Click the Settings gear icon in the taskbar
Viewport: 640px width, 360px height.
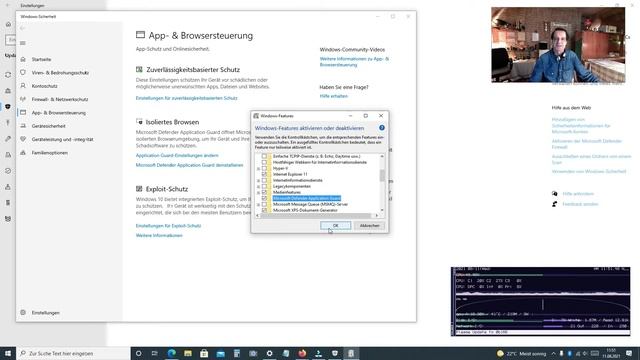(x=269, y=353)
